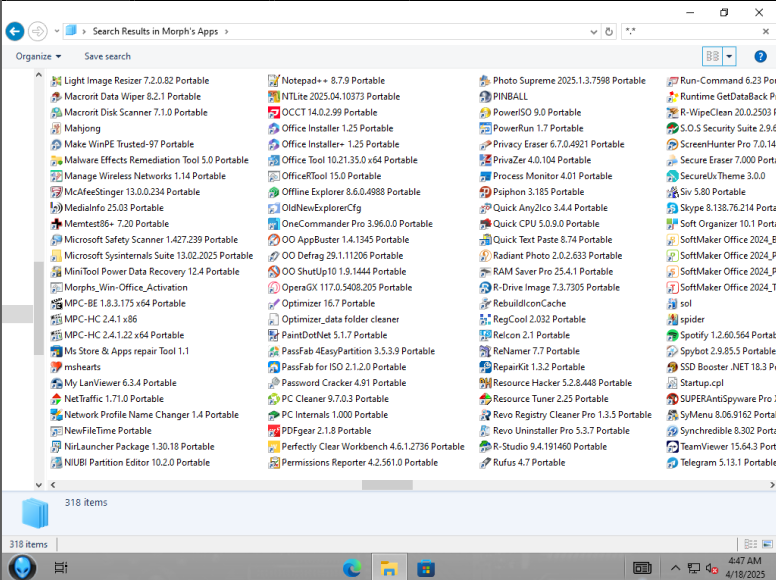Open the help question mark icon
Image resolution: width=776 pixels, height=580 pixels.
(x=760, y=56)
